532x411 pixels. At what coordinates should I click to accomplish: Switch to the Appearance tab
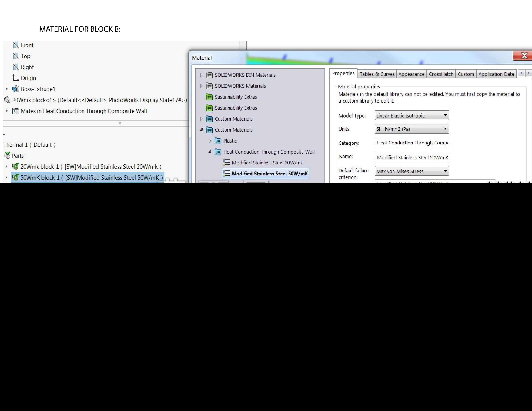411,74
